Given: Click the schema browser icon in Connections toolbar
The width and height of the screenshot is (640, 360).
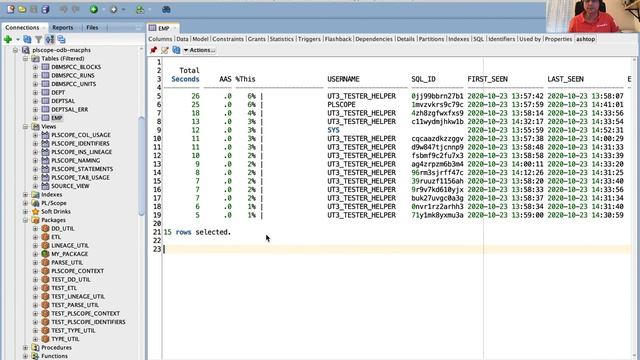Looking at the screenshot, I should [x=50, y=39].
